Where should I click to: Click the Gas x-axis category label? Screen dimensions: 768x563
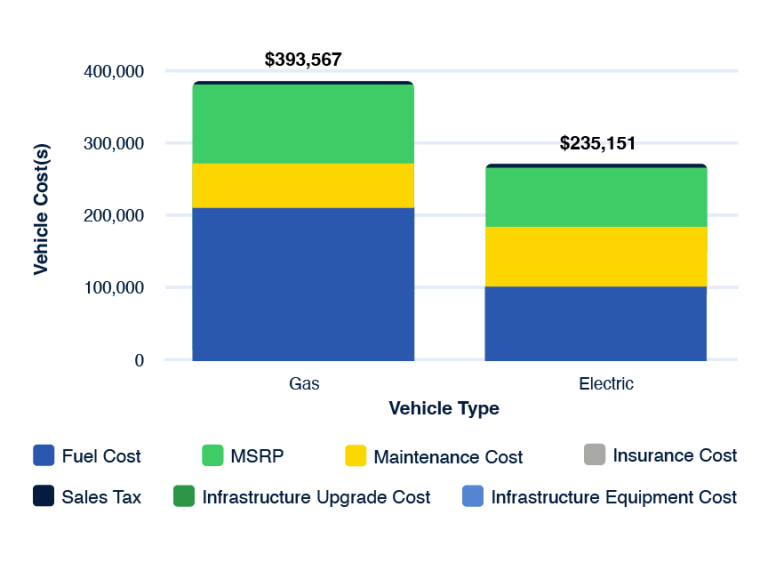[x=304, y=384]
